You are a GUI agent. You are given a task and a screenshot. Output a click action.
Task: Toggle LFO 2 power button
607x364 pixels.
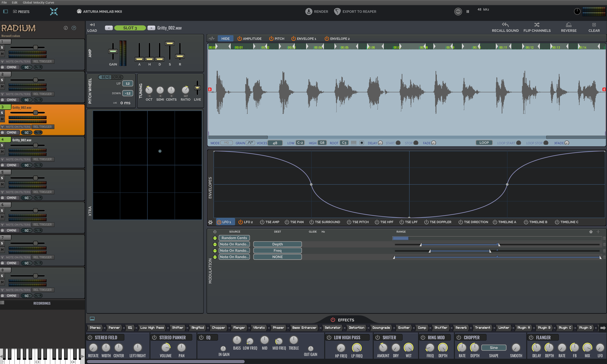tap(240, 222)
